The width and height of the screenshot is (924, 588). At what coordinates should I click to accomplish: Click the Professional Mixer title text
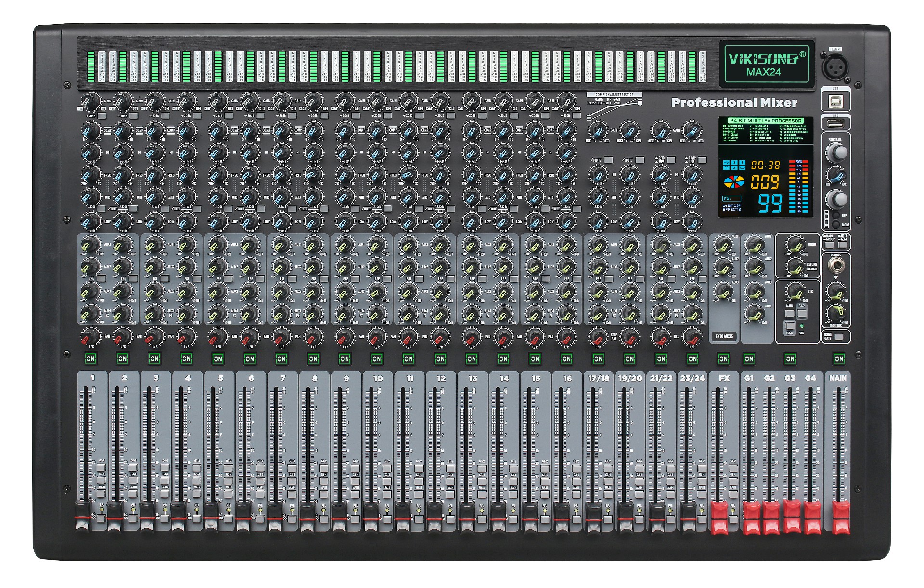pos(734,102)
